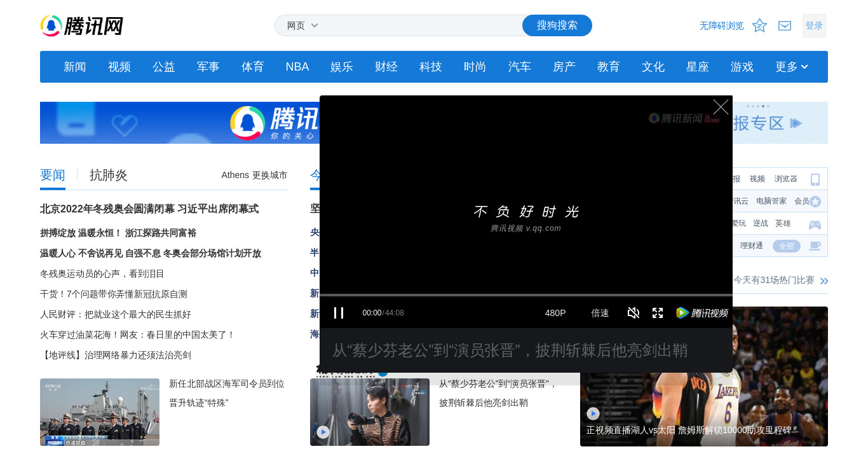Open 星座 in navigation bar
868x463 pixels.
point(698,67)
